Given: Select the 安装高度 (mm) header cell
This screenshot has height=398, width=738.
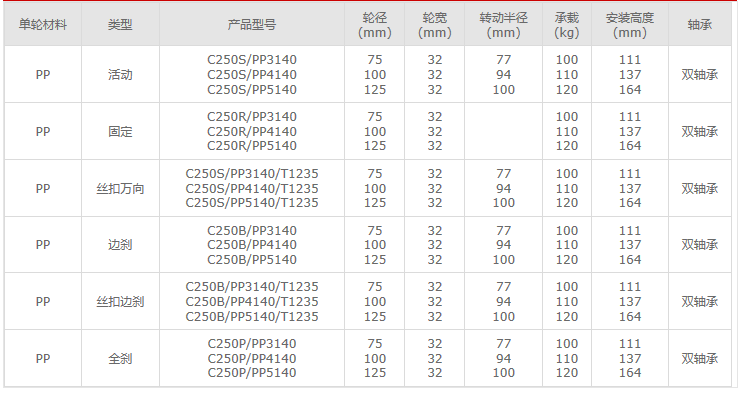Looking at the screenshot, I should (x=630, y=24).
